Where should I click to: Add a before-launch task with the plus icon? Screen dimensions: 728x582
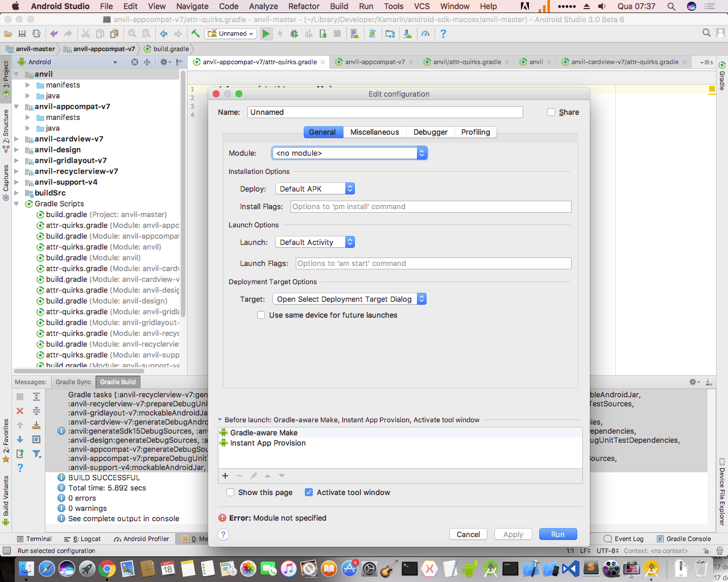coord(225,476)
